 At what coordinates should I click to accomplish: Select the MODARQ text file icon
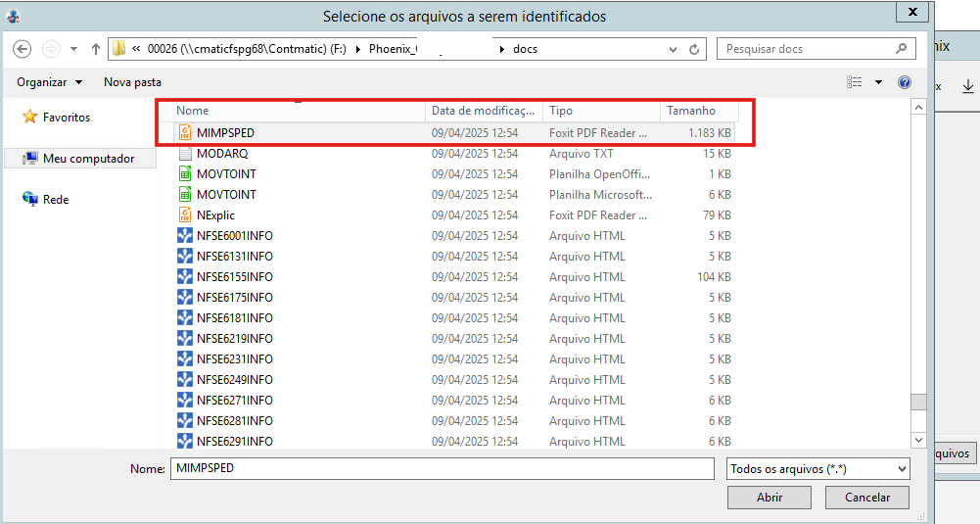185,153
